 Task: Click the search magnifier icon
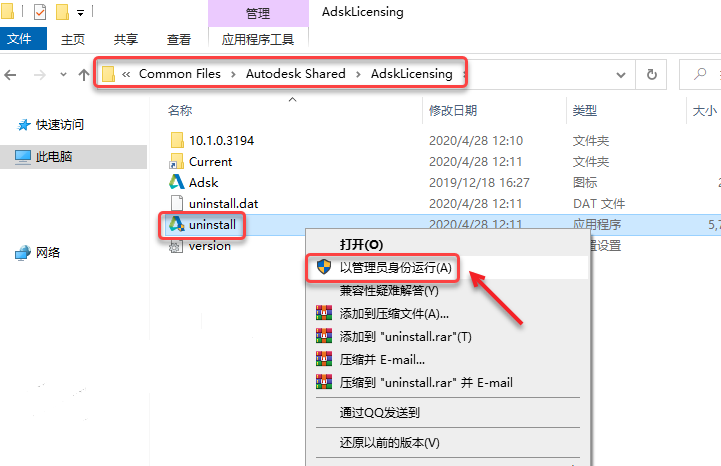[x=700, y=74]
